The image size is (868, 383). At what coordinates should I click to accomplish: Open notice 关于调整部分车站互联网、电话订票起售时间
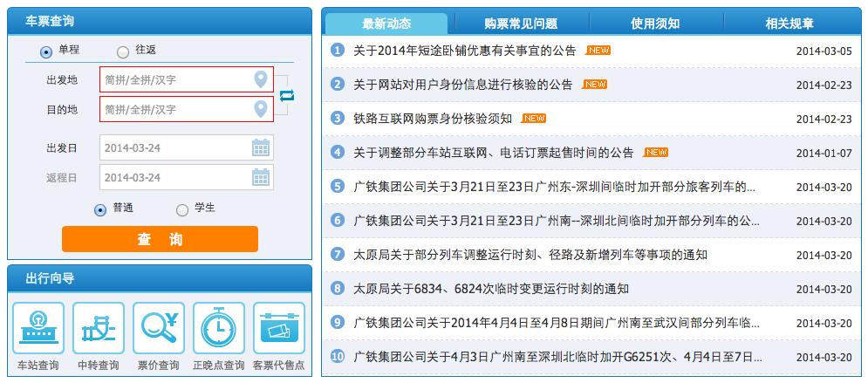(x=493, y=153)
